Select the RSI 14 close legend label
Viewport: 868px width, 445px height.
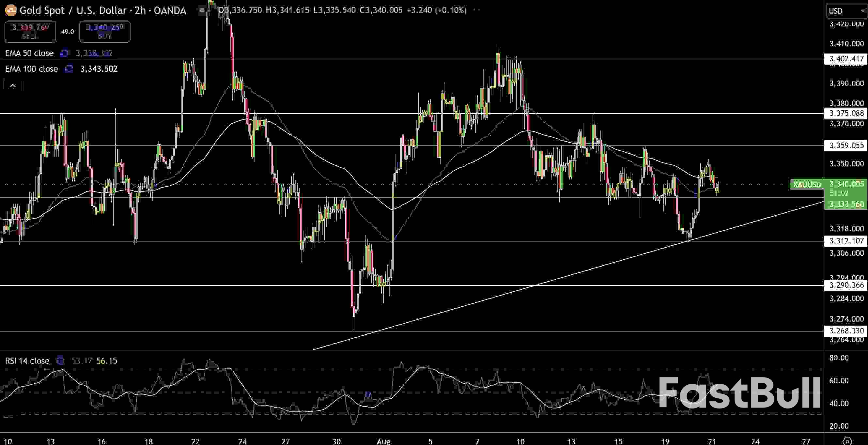pos(27,361)
